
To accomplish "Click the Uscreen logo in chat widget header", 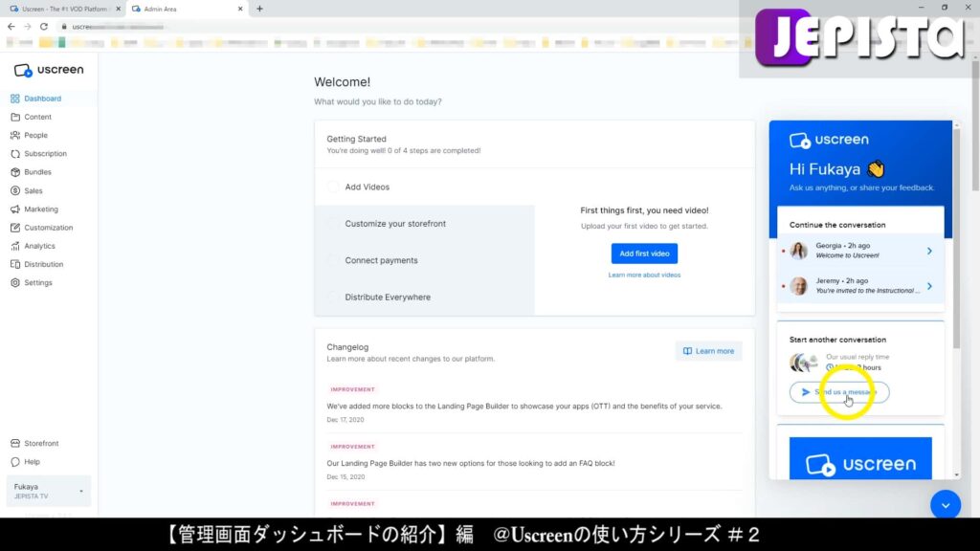I will [x=829, y=140].
